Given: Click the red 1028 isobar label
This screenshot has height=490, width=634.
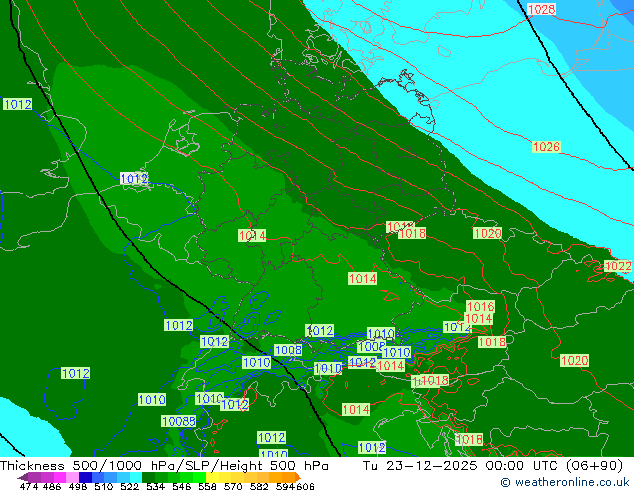Looking at the screenshot, I should [541, 9].
